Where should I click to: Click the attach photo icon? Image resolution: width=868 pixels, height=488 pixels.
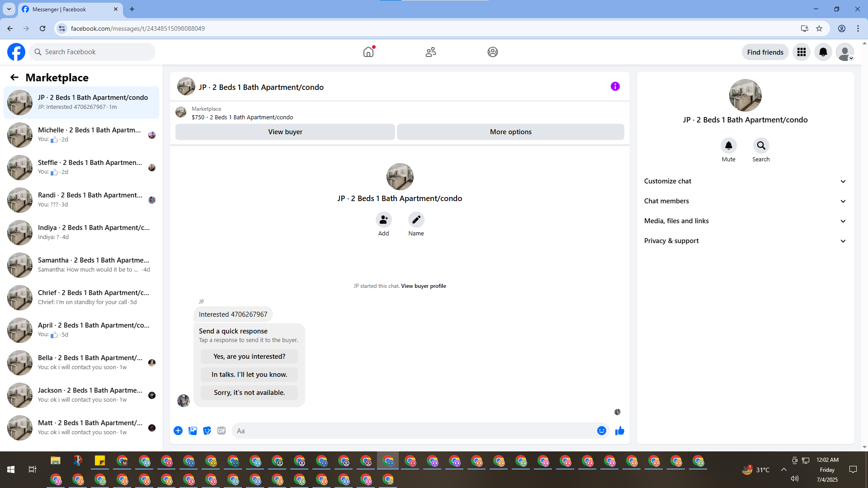coord(193,431)
